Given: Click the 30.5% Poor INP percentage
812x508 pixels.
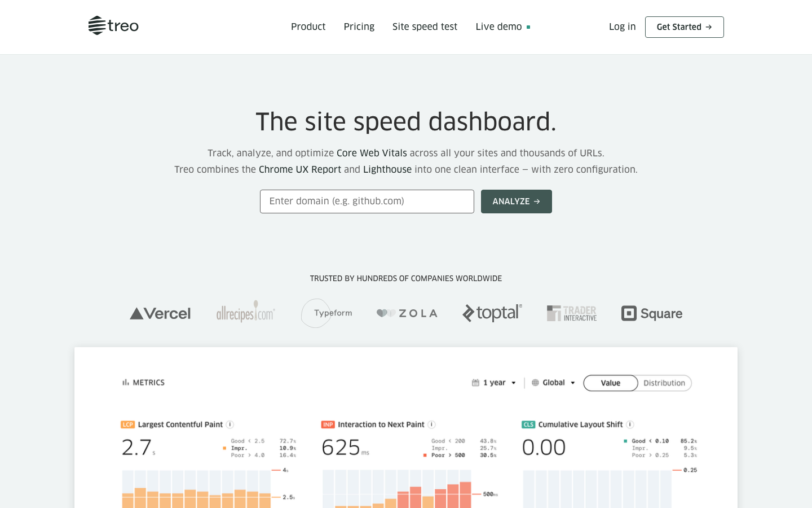Looking at the screenshot, I should (x=488, y=455).
